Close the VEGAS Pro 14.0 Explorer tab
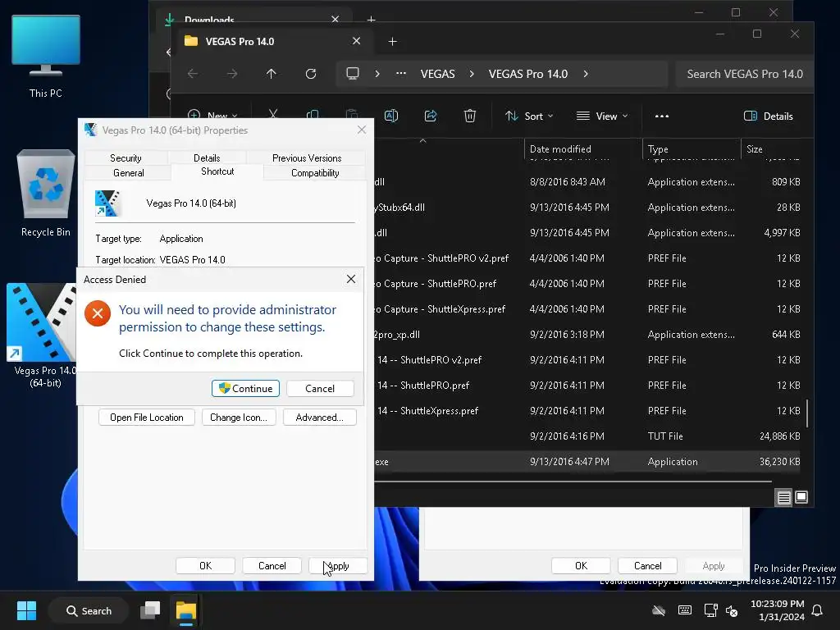840x630 pixels. click(356, 41)
